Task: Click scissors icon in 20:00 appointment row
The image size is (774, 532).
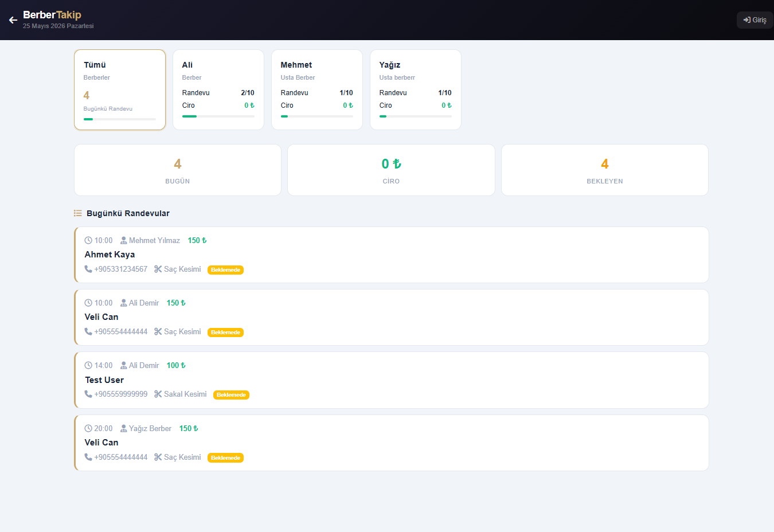Action: point(158,457)
